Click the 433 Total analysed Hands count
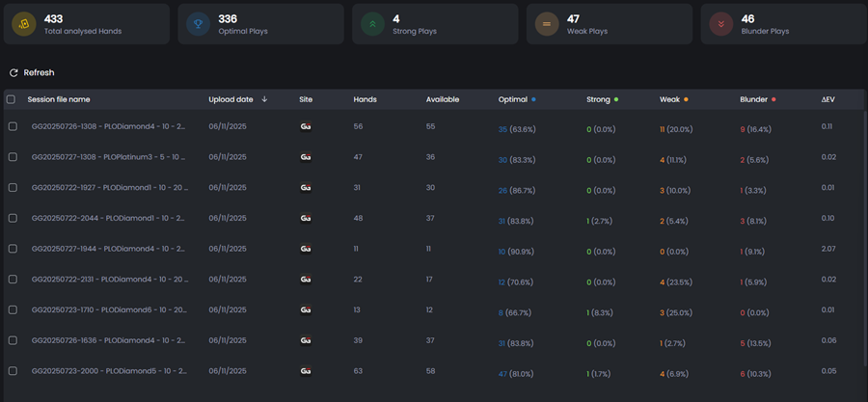The width and height of the screenshot is (868, 402). tap(53, 19)
